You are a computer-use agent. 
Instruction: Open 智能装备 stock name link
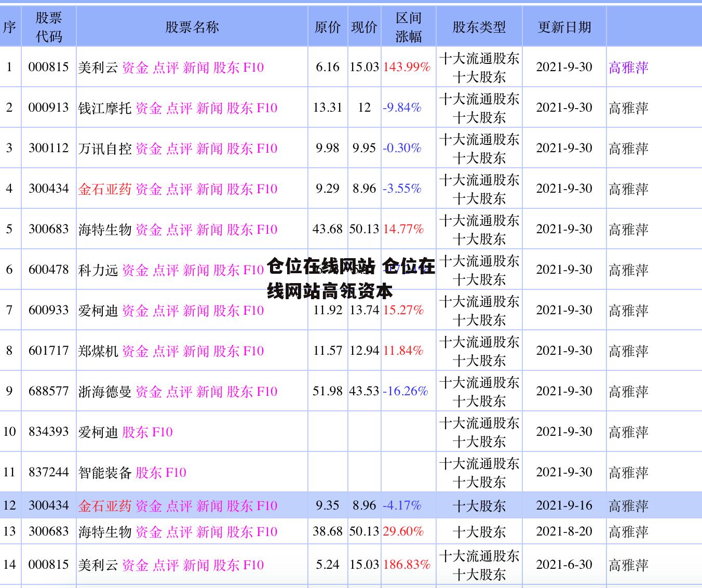pos(105,472)
